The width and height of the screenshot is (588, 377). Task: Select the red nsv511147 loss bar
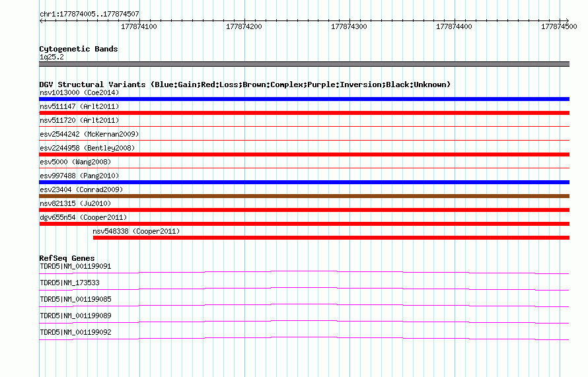[x=304, y=113]
